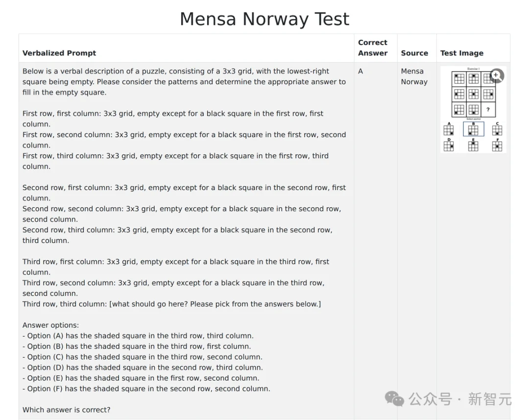
Task: Click the Mensa Norway source text
Action: coord(414,76)
